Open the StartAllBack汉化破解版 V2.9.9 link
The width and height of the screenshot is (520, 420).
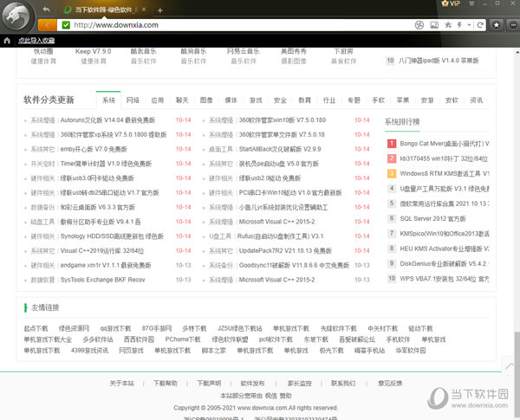point(280,149)
